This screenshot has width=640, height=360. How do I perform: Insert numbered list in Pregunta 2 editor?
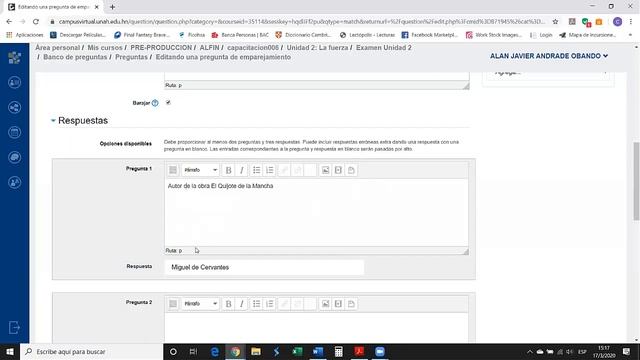tap(269, 304)
